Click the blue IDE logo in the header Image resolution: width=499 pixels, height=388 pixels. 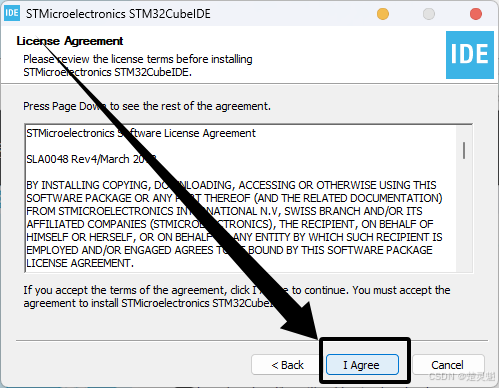[470, 55]
